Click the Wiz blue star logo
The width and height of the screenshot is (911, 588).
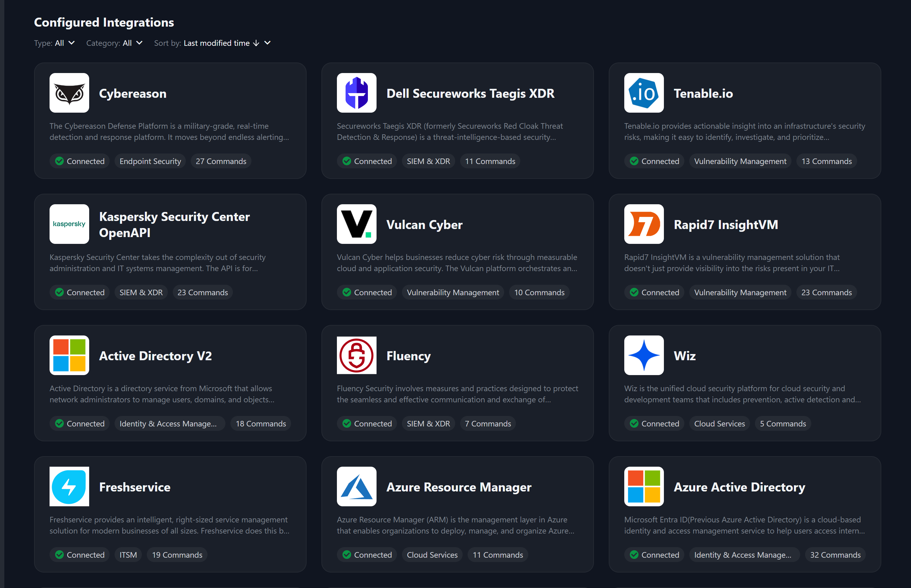pyautogui.click(x=644, y=355)
